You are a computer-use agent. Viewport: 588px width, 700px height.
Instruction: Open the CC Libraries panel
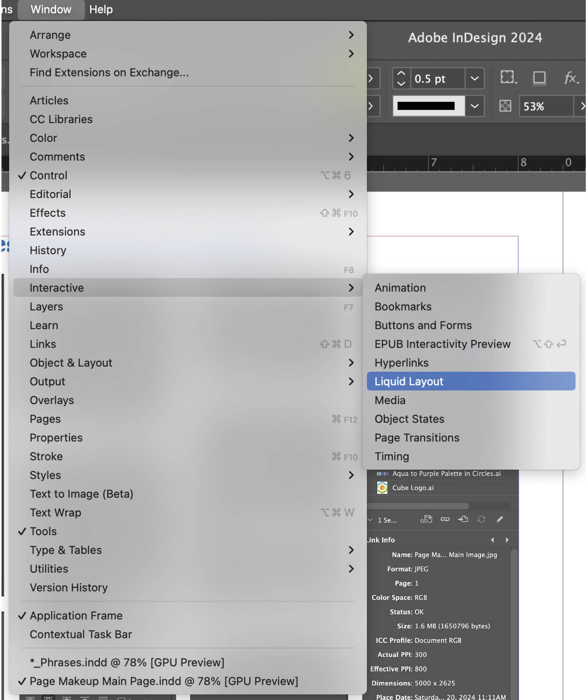188,119
